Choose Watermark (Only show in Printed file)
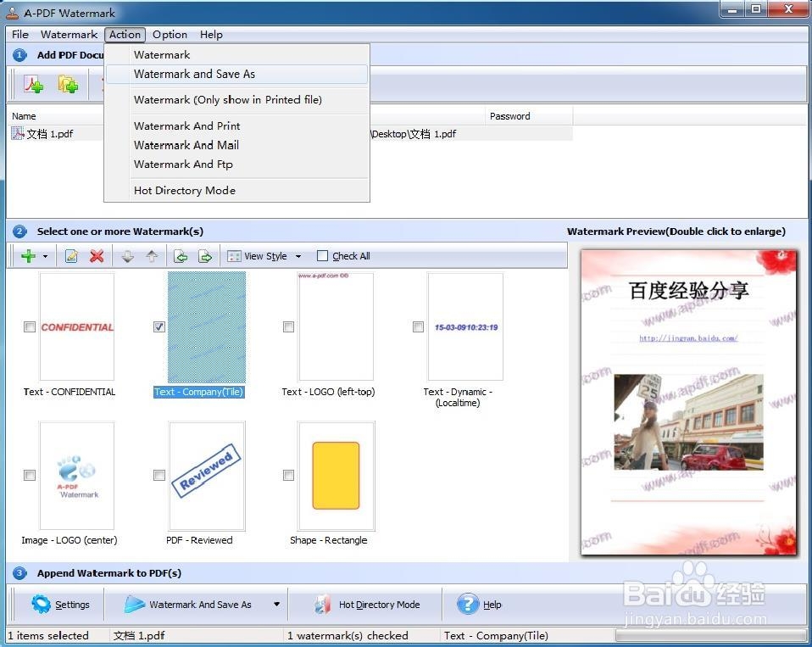This screenshot has width=812, height=647. pyautogui.click(x=237, y=100)
